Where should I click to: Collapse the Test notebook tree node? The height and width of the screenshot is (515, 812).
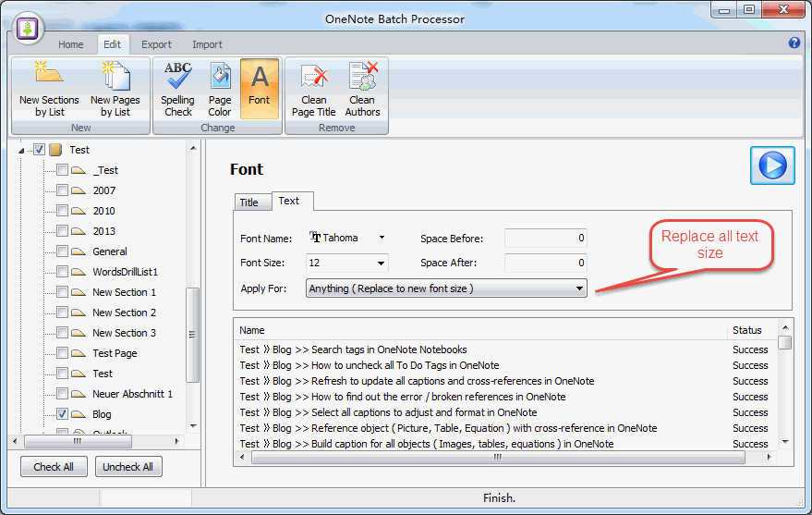21,151
